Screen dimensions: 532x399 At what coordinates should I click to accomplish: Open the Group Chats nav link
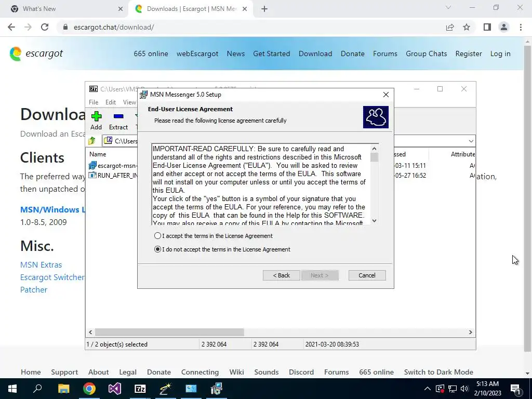click(x=426, y=54)
